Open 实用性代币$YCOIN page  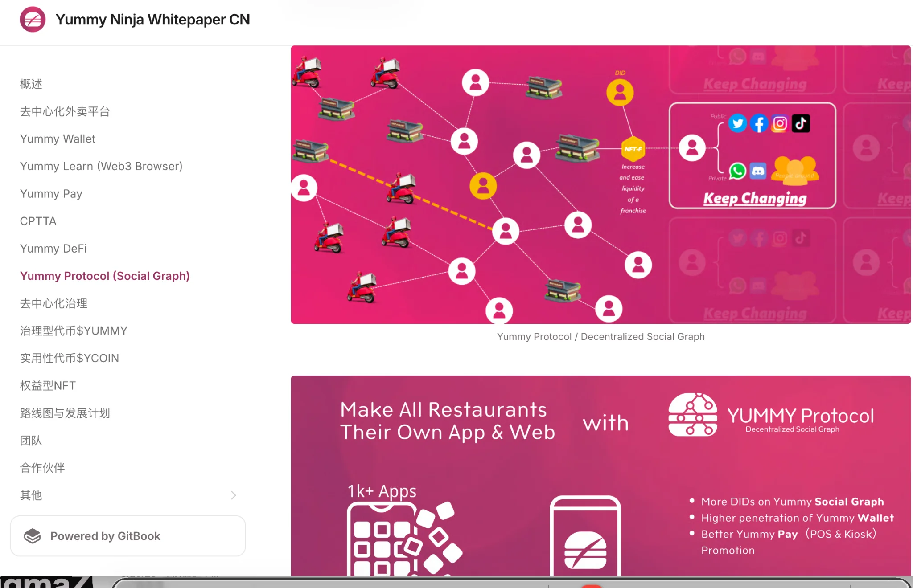pyautogui.click(x=70, y=358)
